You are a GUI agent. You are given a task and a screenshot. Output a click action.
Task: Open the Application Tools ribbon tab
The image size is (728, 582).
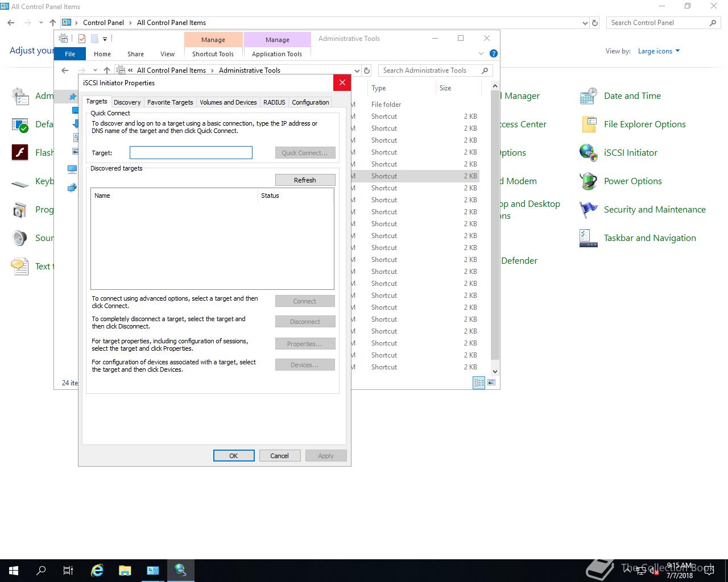point(277,54)
